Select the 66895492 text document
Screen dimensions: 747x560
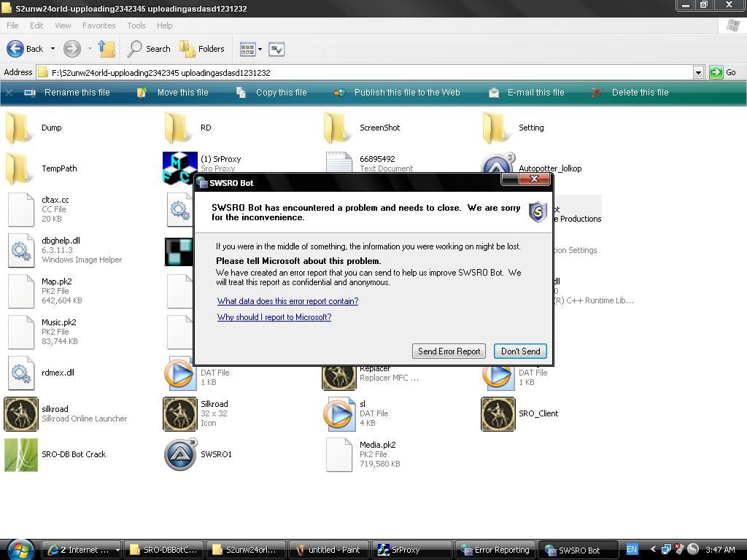369,163
